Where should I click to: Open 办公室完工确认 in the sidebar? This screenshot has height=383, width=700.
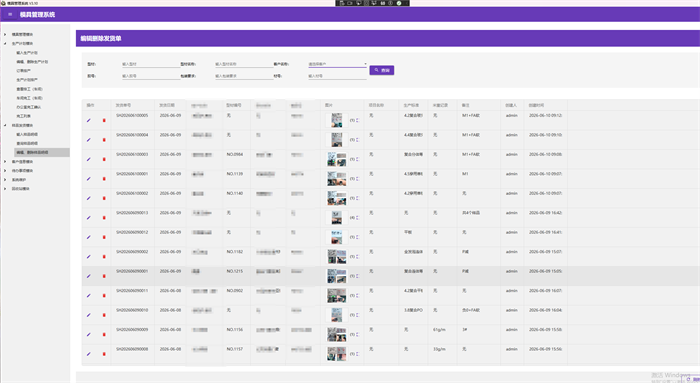click(x=29, y=107)
